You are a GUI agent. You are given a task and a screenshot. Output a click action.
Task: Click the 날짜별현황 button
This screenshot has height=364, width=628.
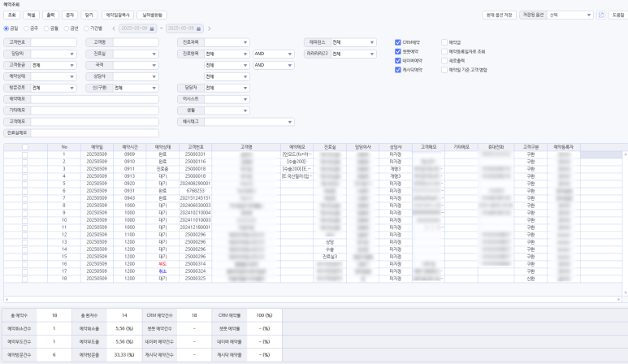click(152, 15)
